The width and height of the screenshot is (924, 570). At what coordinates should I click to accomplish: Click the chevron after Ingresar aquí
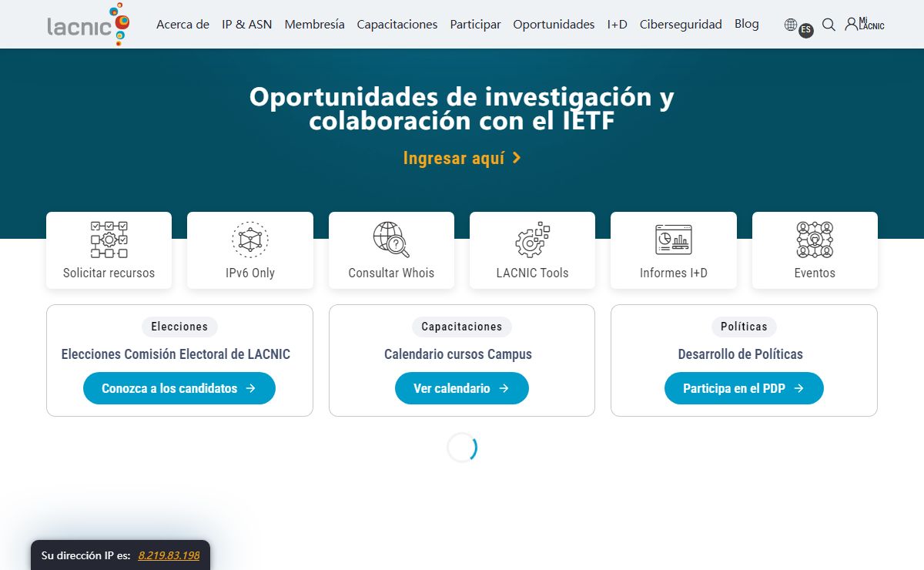click(x=517, y=158)
